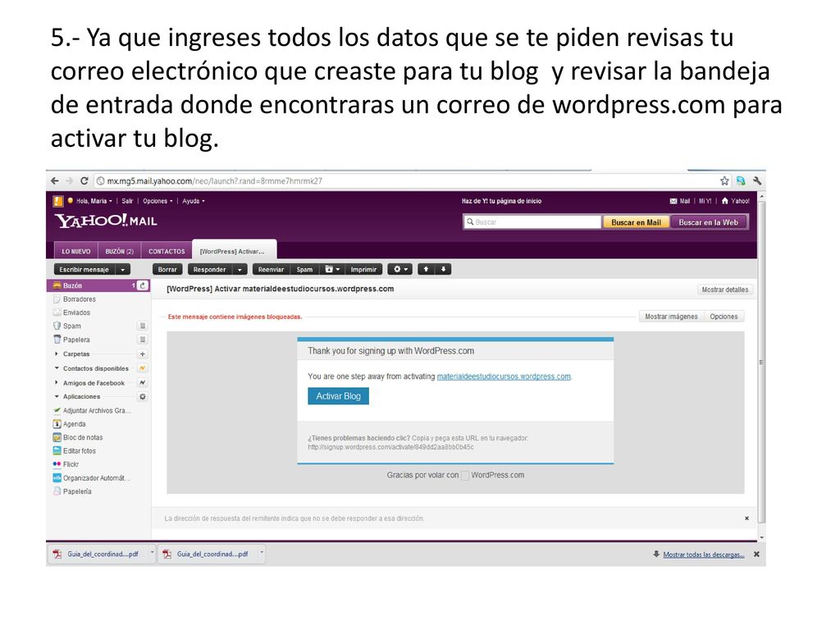Go to previous message with up arrow

[x=426, y=269]
